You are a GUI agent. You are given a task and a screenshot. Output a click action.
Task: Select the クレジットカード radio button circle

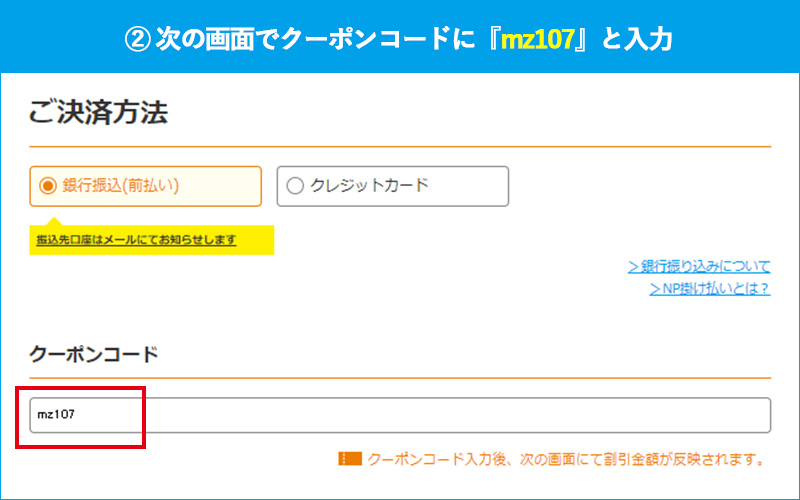(x=294, y=186)
